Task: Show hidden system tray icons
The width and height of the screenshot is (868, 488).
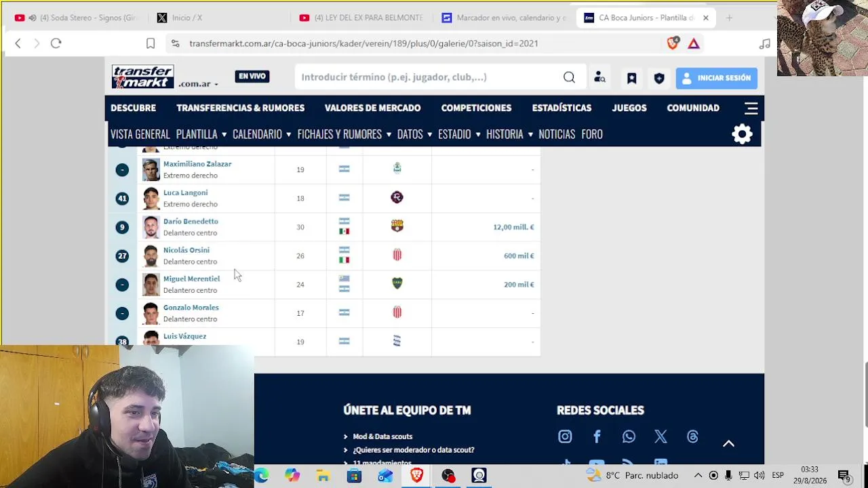Action: [698, 475]
